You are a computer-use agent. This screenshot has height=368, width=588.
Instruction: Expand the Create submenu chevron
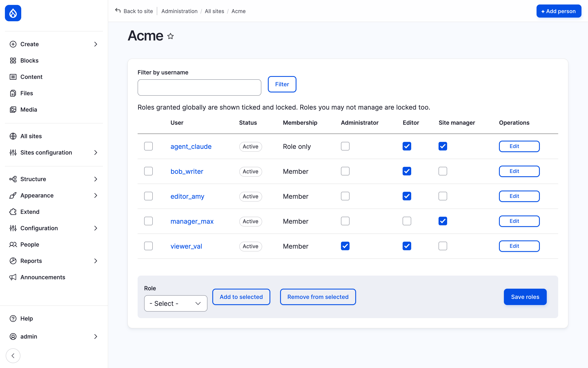[x=96, y=44]
